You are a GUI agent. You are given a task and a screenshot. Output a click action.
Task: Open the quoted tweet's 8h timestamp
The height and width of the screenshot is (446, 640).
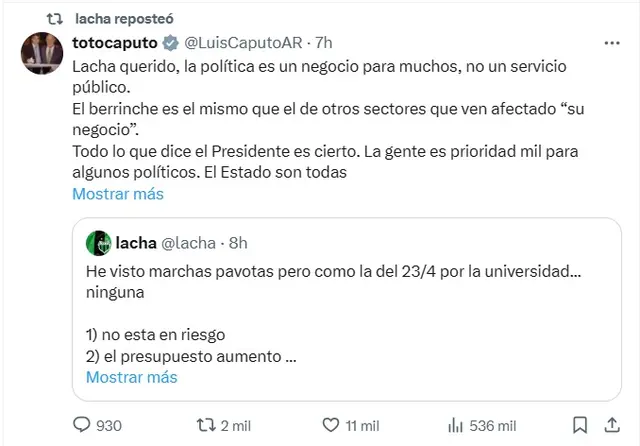(x=238, y=243)
